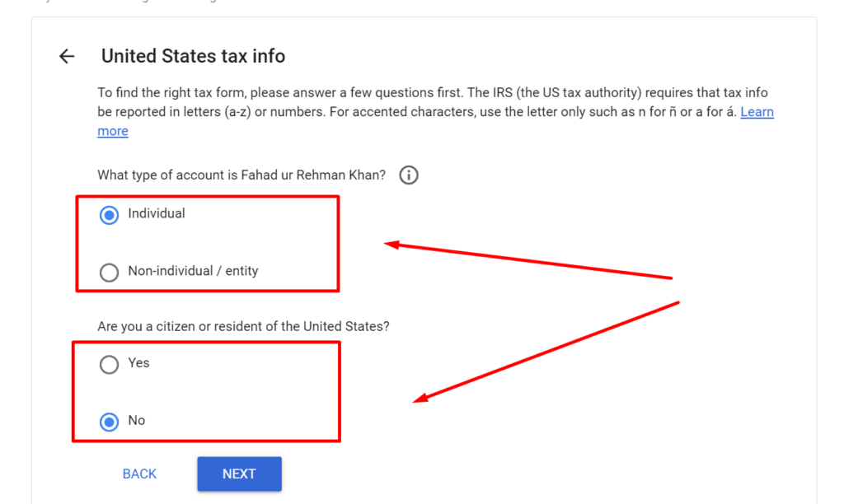
Task: Click the "United States tax info" heading
Action: [193, 56]
